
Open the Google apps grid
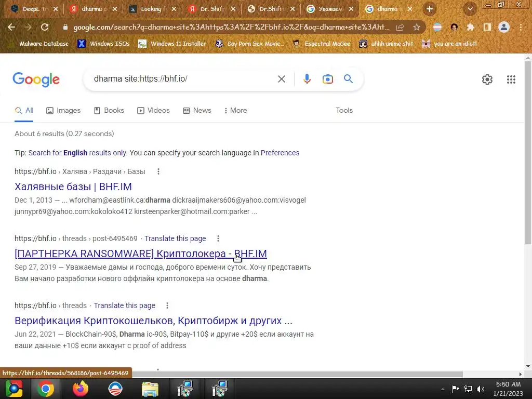tap(511, 79)
